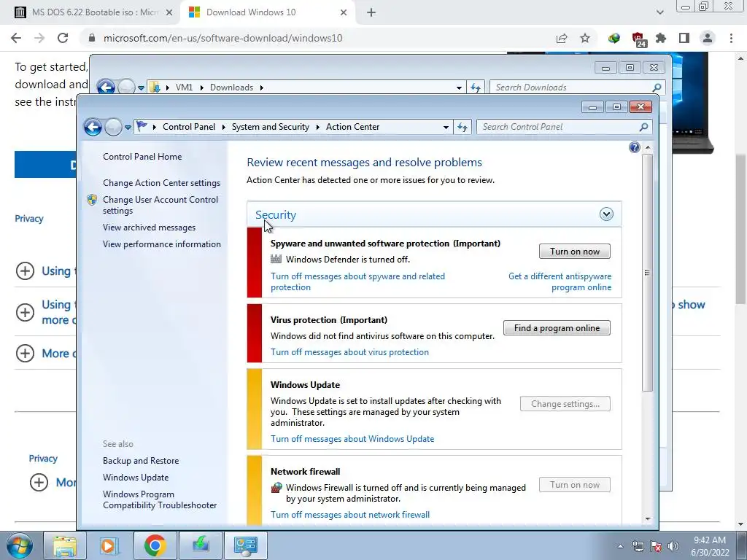Click the red shield extension icon with badge 24
Screen dimensions: 747x560
click(x=638, y=39)
